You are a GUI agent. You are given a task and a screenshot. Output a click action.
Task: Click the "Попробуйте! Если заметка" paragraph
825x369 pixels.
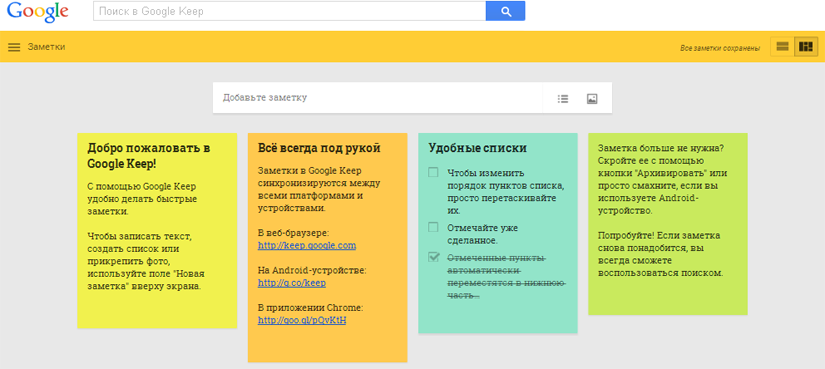coord(661,254)
